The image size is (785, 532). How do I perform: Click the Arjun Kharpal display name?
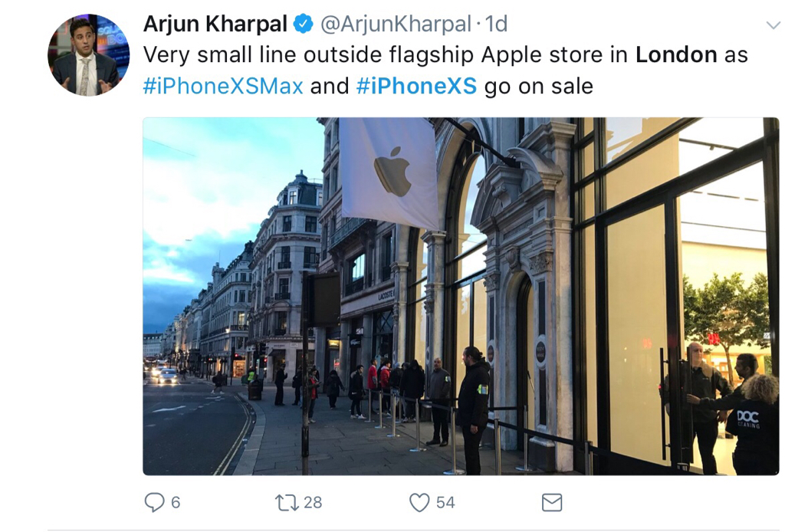(x=215, y=24)
